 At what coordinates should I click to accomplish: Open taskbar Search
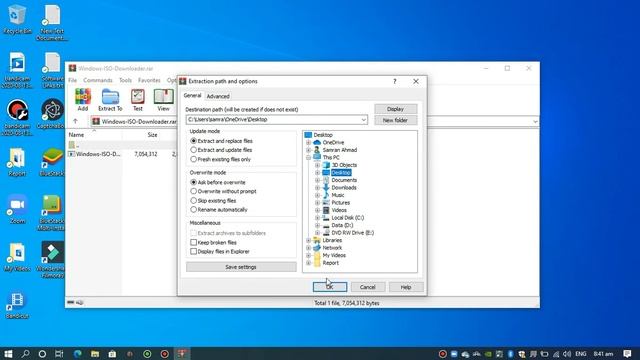25,353
